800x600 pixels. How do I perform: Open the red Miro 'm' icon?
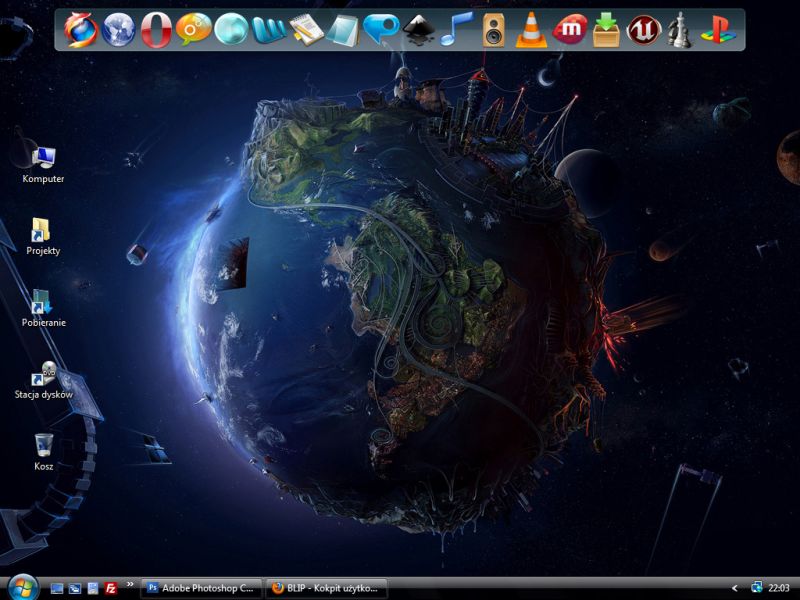tap(569, 30)
